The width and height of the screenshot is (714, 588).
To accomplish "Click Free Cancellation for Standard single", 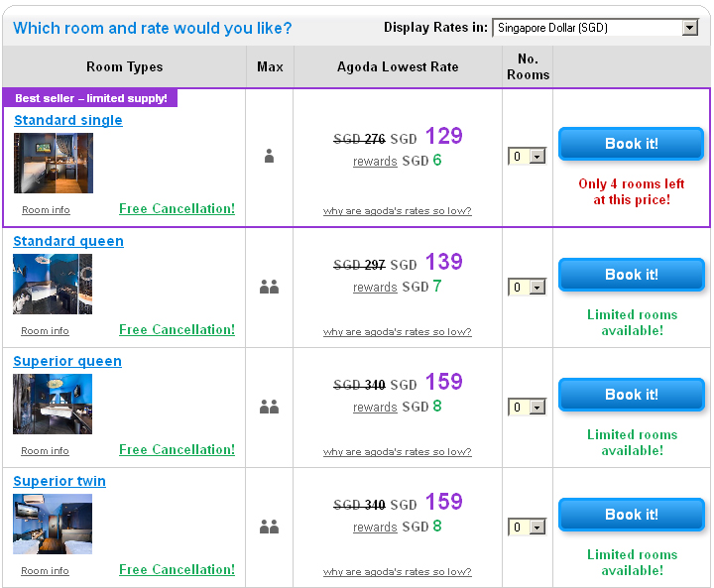I will click(178, 208).
